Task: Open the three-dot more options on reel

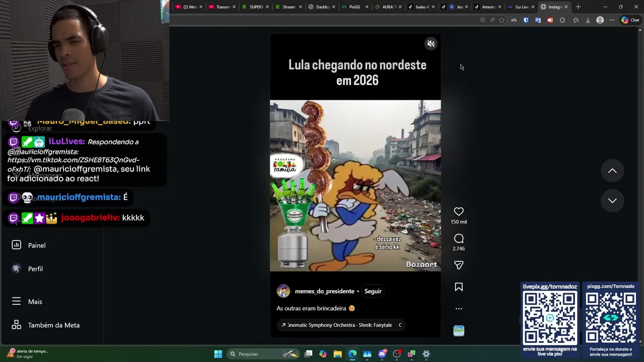Action: [459, 309]
